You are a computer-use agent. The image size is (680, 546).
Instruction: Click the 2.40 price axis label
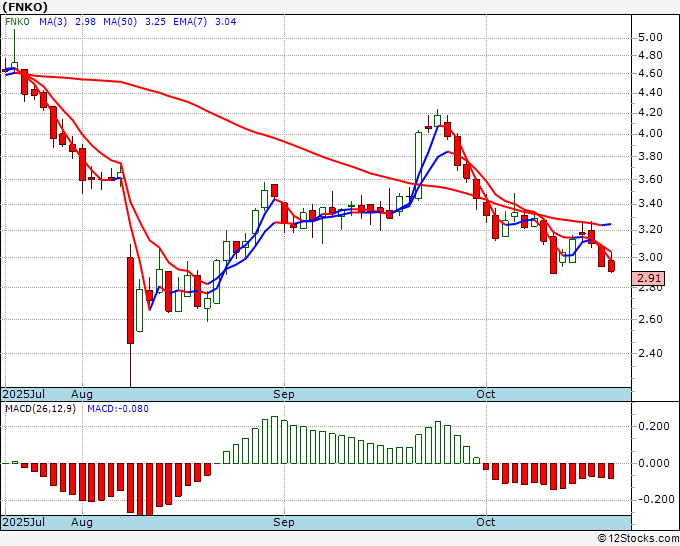coord(650,353)
